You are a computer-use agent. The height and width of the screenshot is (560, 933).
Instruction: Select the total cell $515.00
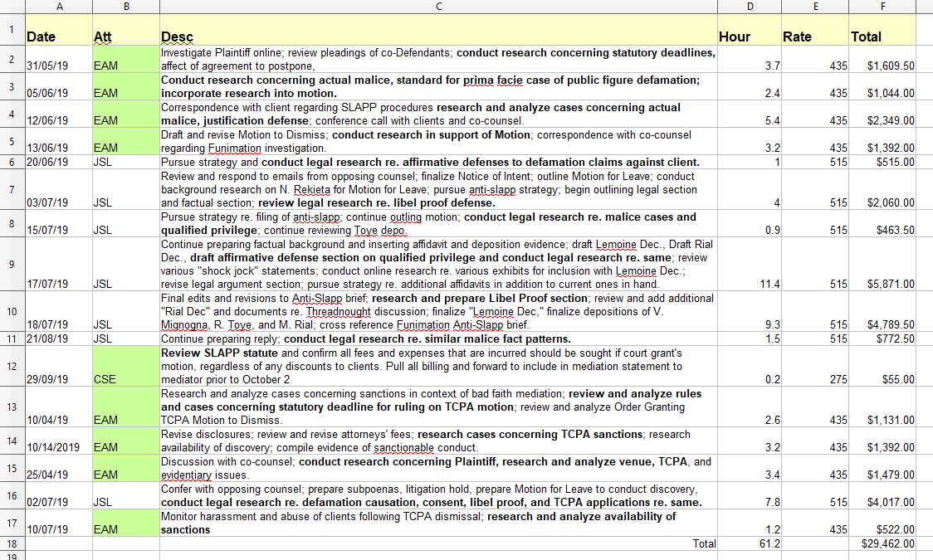click(x=882, y=162)
